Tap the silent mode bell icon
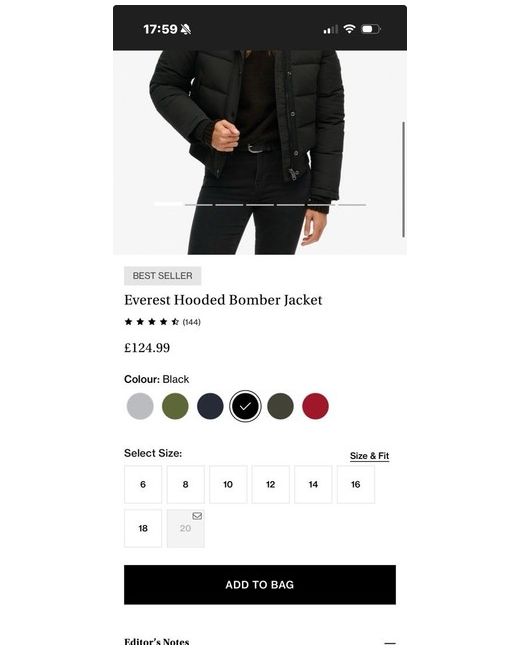Image resolution: width=520 pixels, height=650 pixels. coord(186,29)
